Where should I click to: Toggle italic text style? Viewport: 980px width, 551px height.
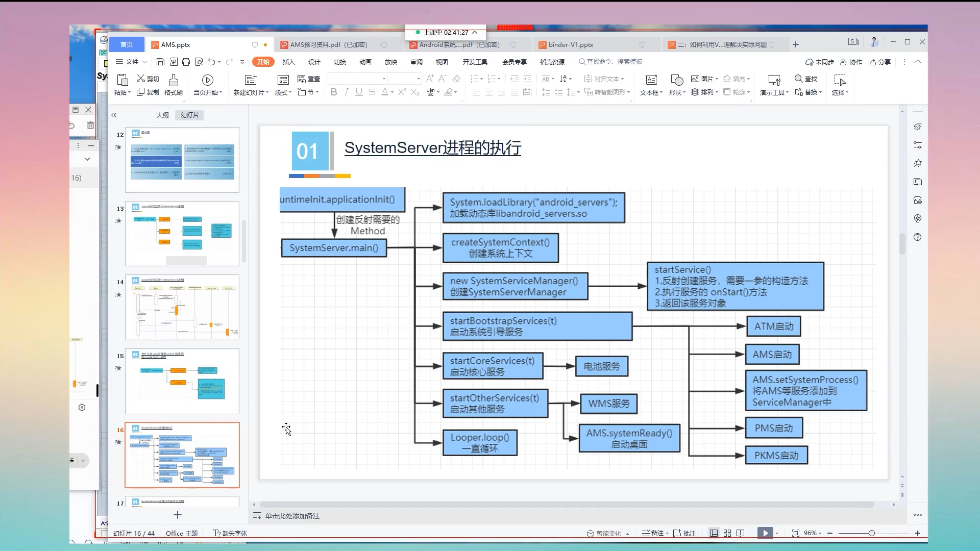(347, 92)
